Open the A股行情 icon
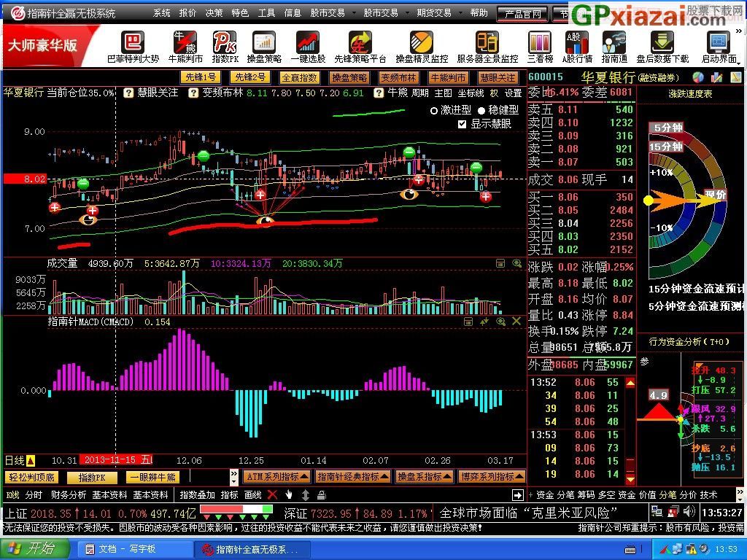Screen dimensions: 747x560 [577, 47]
